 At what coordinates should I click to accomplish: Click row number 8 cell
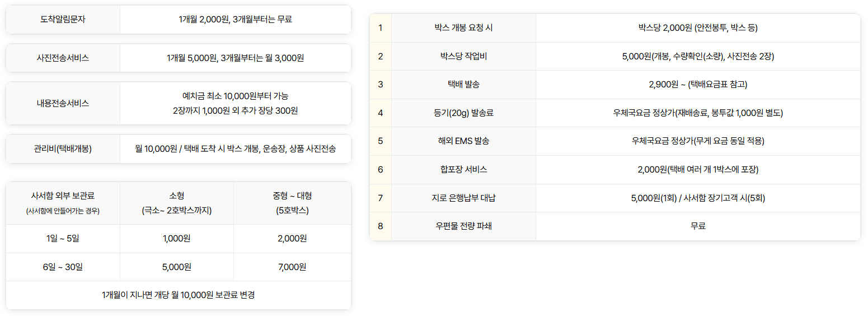point(381,226)
